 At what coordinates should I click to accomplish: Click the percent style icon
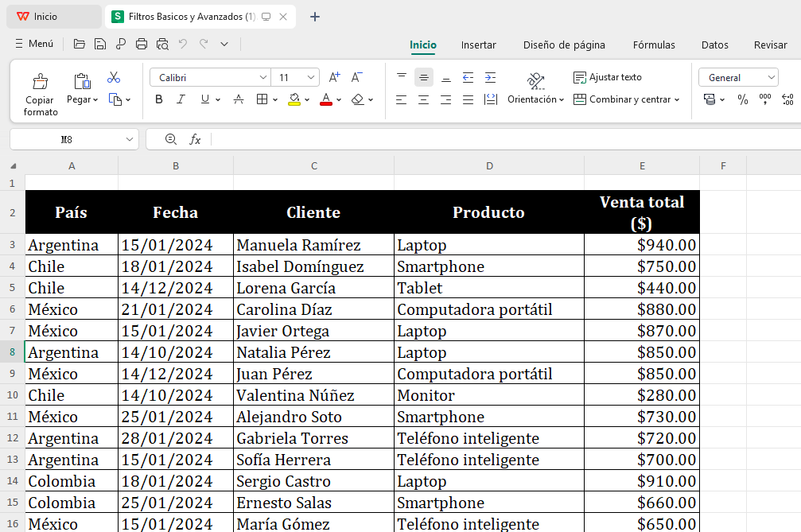743,99
